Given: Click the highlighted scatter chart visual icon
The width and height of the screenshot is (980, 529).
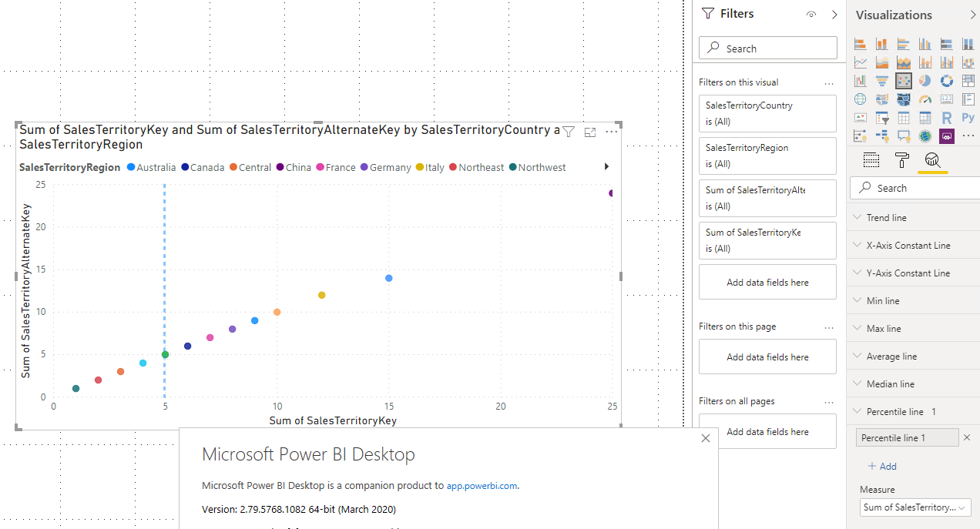Looking at the screenshot, I should 904,80.
